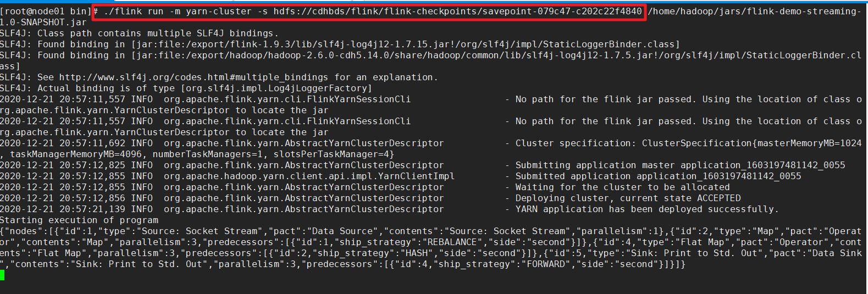Click the green terminal cursor block
Viewport: 868px width, 294px height.
click(2, 275)
